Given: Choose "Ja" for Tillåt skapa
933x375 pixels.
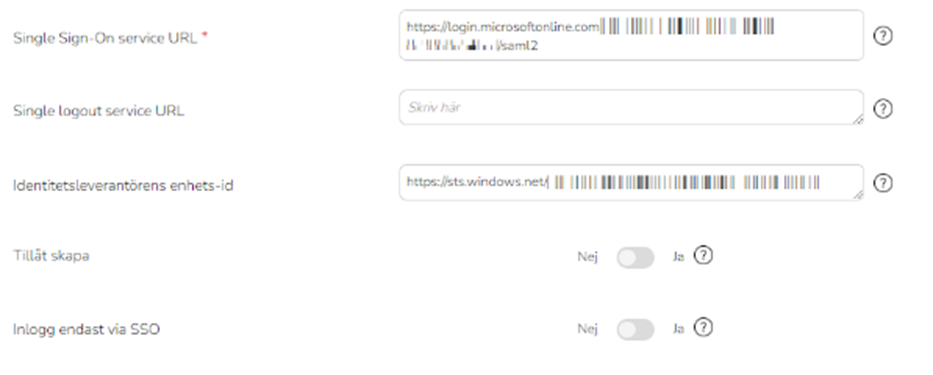Looking at the screenshot, I should [x=678, y=257].
